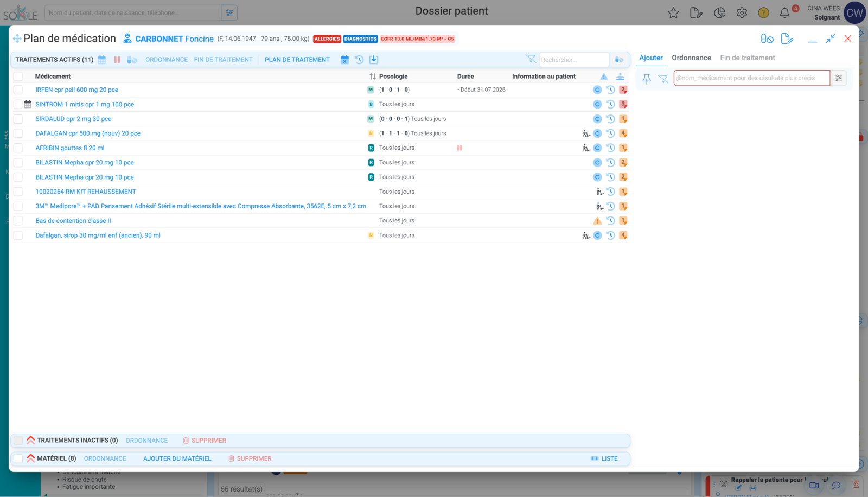The image size is (868, 497).
Task: Focus the medication name search field
Action: click(x=751, y=78)
